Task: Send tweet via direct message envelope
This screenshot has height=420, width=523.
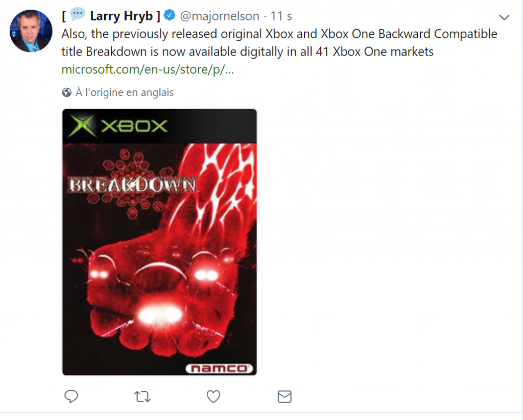Action: [x=284, y=397]
